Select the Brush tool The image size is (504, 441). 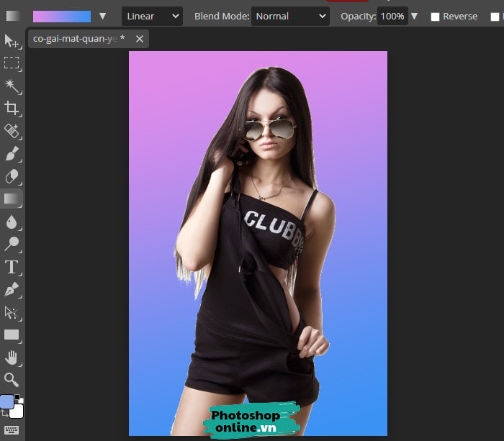click(x=12, y=154)
